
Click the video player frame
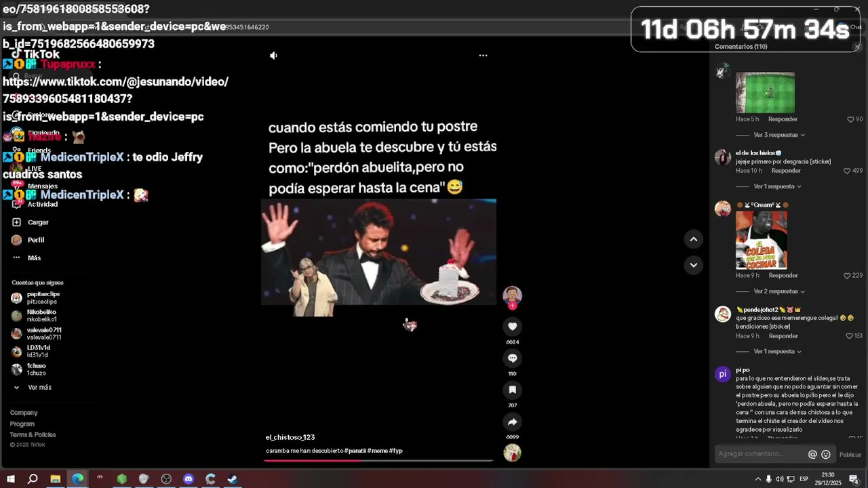[378, 252]
